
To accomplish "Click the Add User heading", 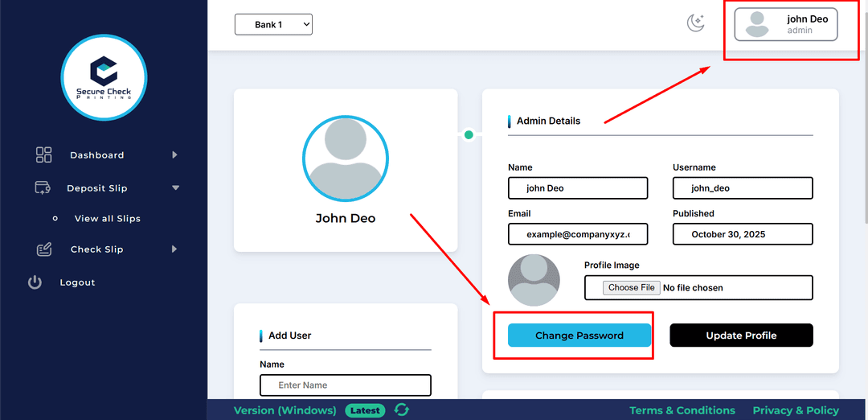I will tap(290, 336).
